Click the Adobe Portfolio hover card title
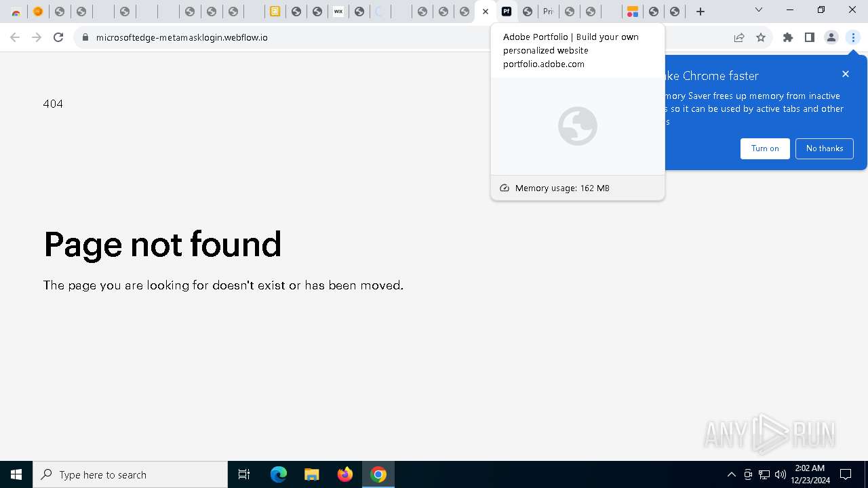Image resolution: width=868 pixels, height=488 pixels. 571,43
